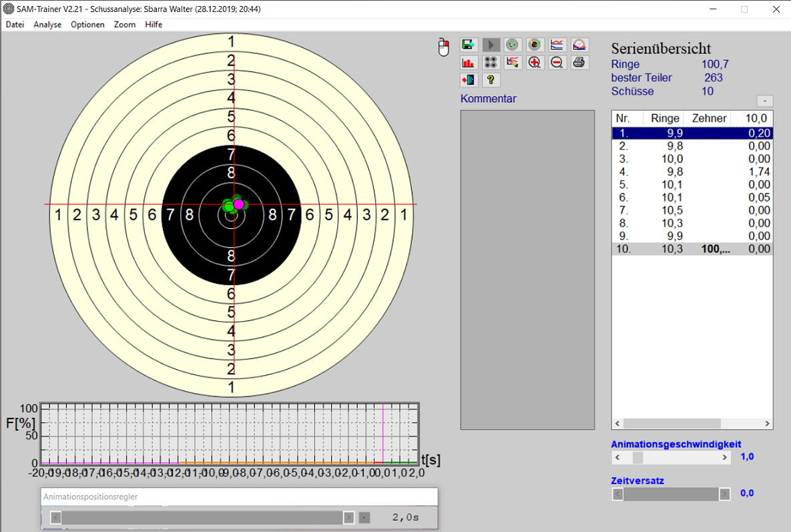The height and width of the screenshot is (532, 791).
Task: Select shot number 7 row in list
Action: [692, 210]
